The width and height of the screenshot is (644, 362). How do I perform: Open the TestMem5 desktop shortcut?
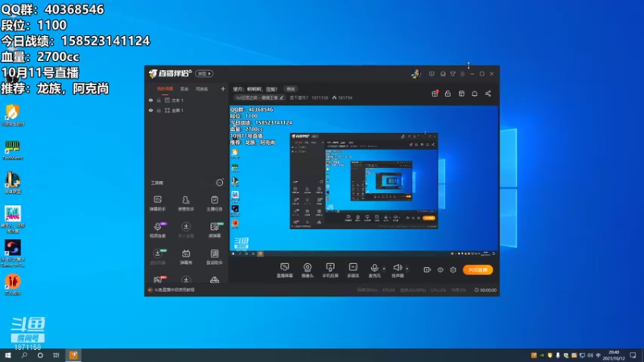point(12,150)
